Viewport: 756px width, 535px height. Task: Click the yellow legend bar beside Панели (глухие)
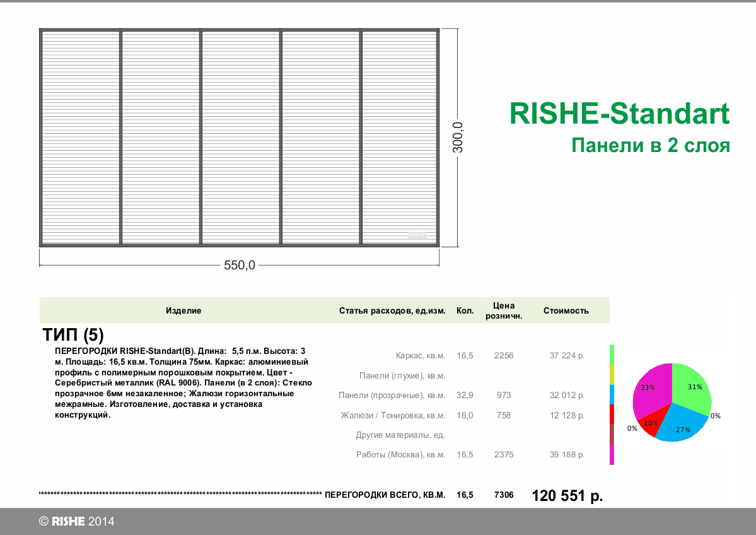click(x=612, y=374)
